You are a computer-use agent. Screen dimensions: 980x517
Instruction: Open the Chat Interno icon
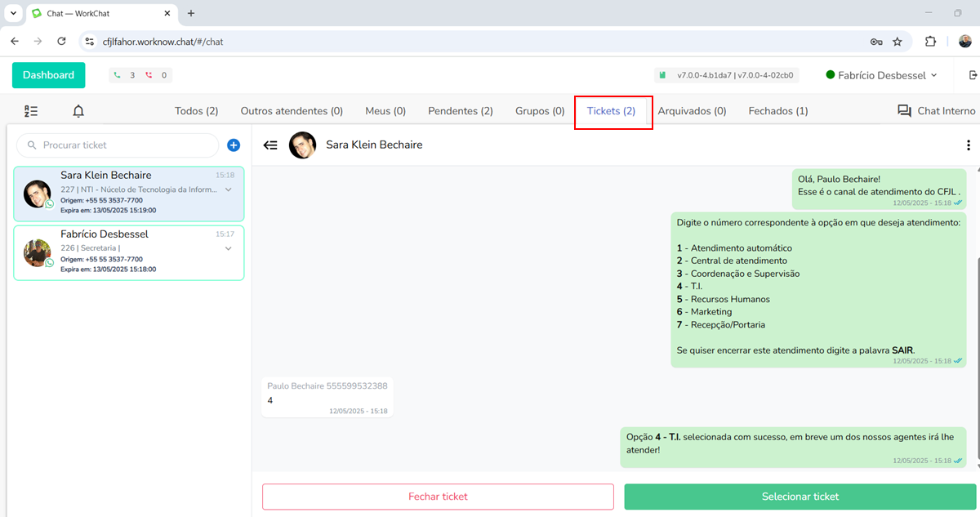pyautogui.click(x=904, y=111)
